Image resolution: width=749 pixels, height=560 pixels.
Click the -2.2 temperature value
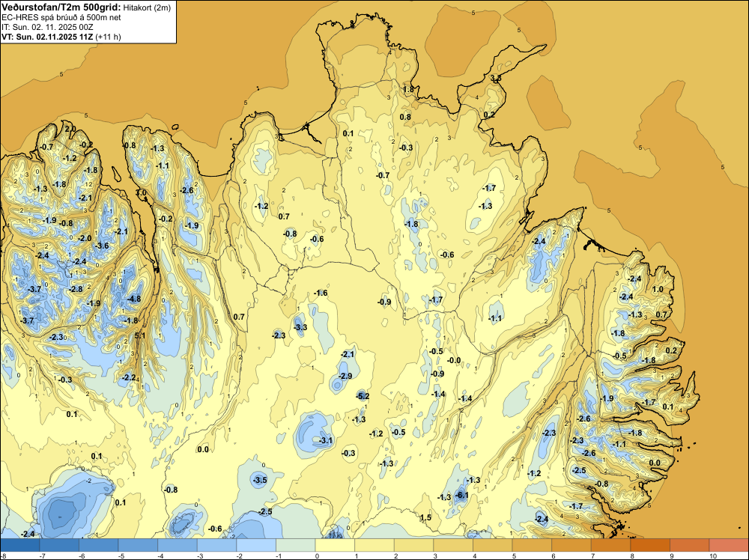click(129, 377)
